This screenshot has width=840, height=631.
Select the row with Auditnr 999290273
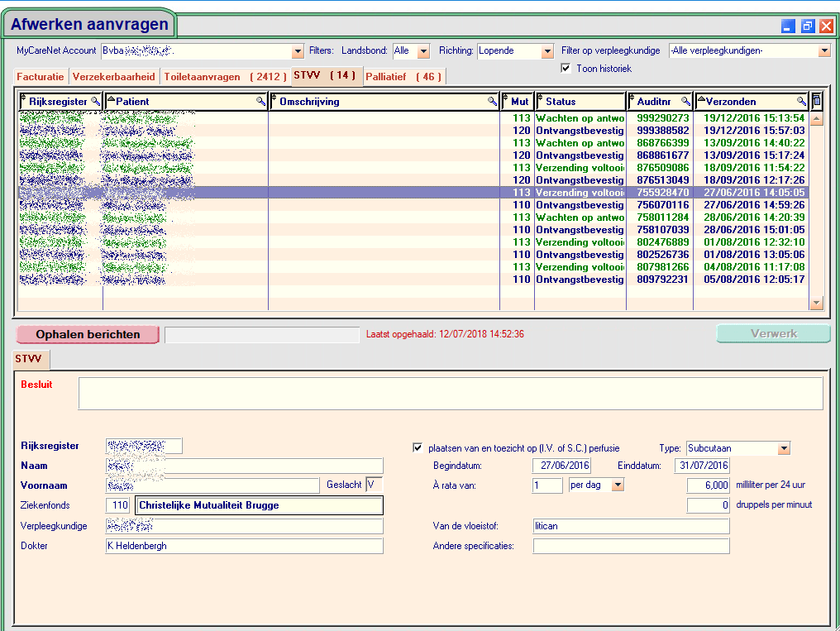point(413,117)
